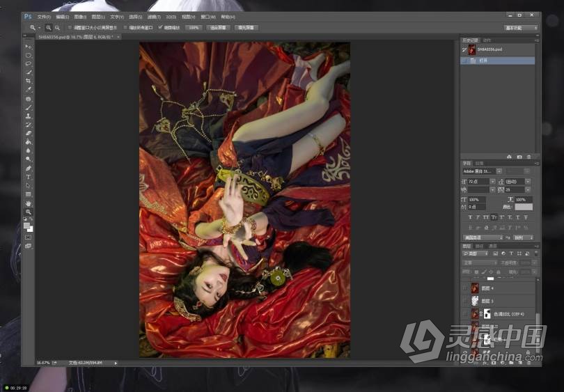564x392 pixels.
Task: Select the Paint Bucket tool
Action: click(28, 142)
